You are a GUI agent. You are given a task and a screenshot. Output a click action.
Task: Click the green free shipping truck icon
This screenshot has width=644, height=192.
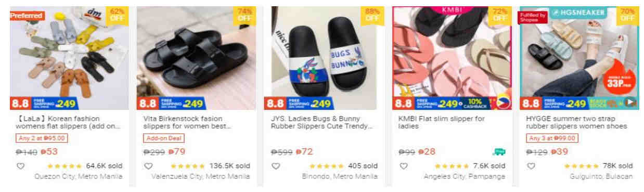coord(499,151)
